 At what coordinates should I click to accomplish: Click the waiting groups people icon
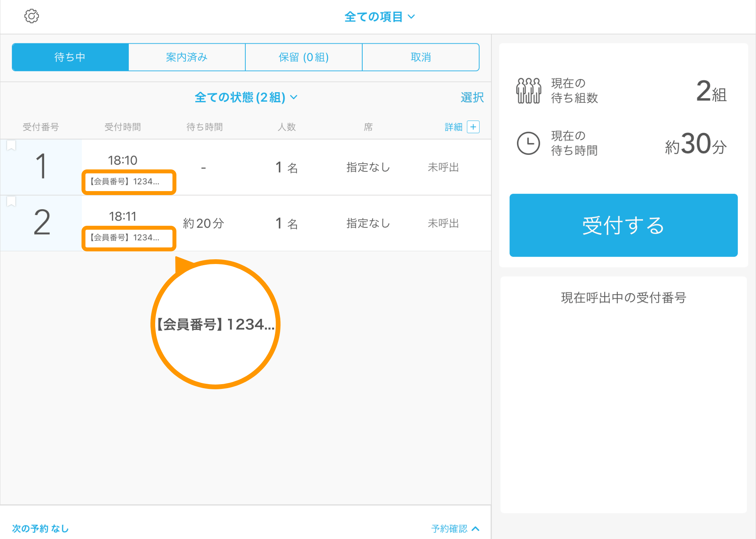pos(528,91)
